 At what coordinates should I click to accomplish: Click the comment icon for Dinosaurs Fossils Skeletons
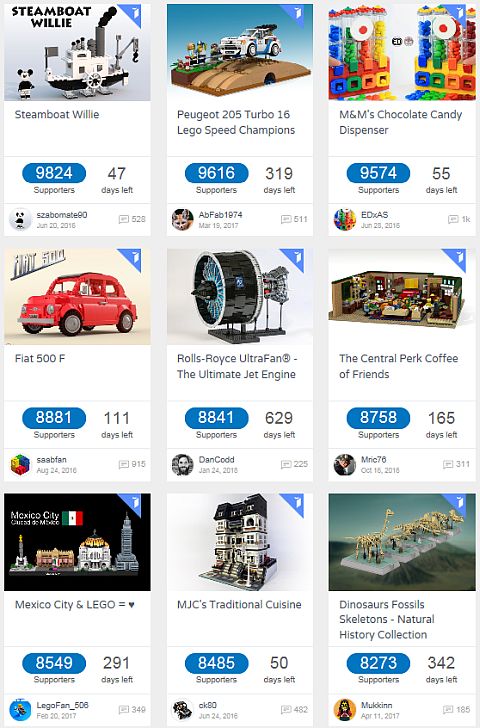[448, 709]
